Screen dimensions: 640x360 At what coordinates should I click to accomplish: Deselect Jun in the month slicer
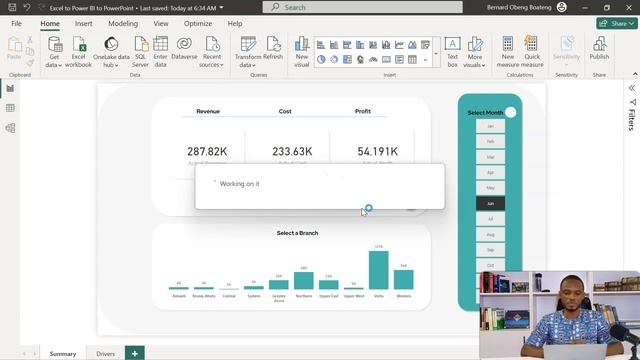click(490, 204)
